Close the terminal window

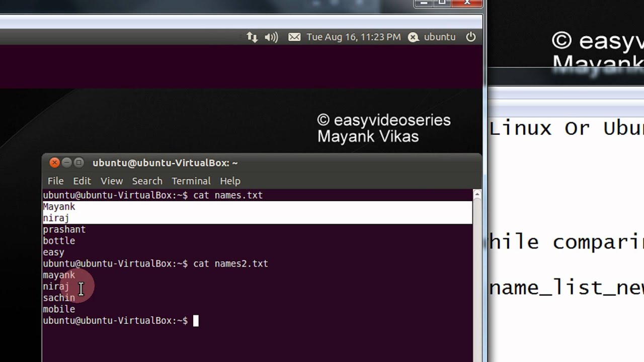click(x=54, y=162)
